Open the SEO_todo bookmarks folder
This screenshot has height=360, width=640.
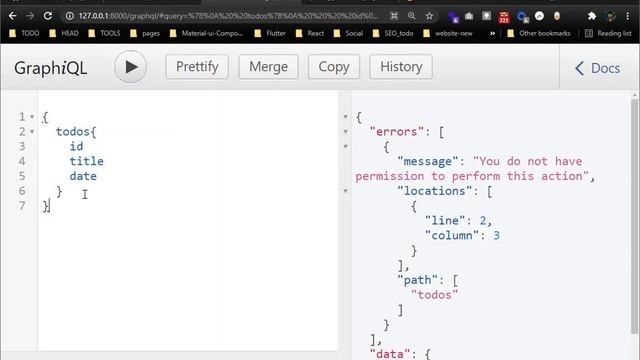393,33
